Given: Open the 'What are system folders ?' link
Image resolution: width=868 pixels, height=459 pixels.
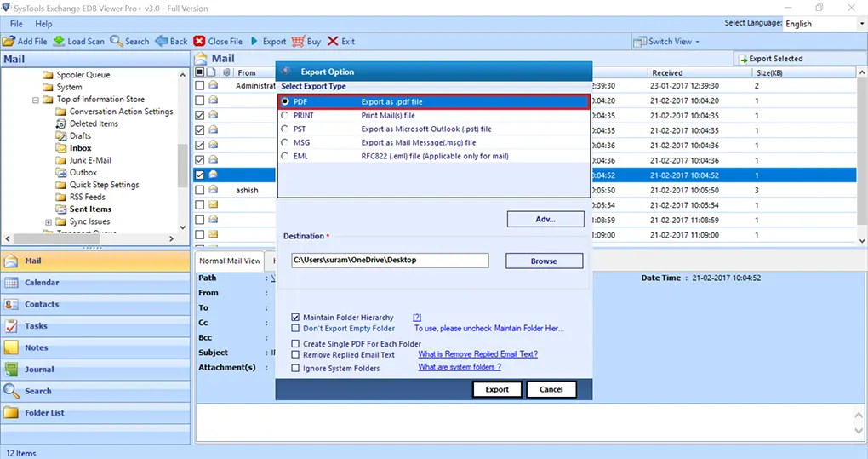Looking at the screenshot, I should tap(459, 367).
